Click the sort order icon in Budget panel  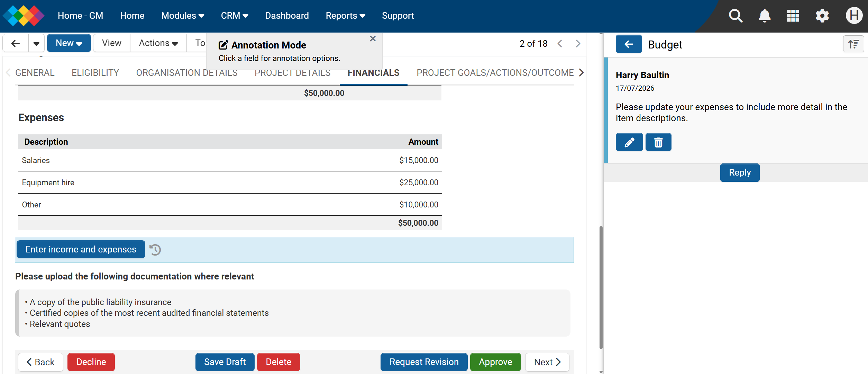853,44
